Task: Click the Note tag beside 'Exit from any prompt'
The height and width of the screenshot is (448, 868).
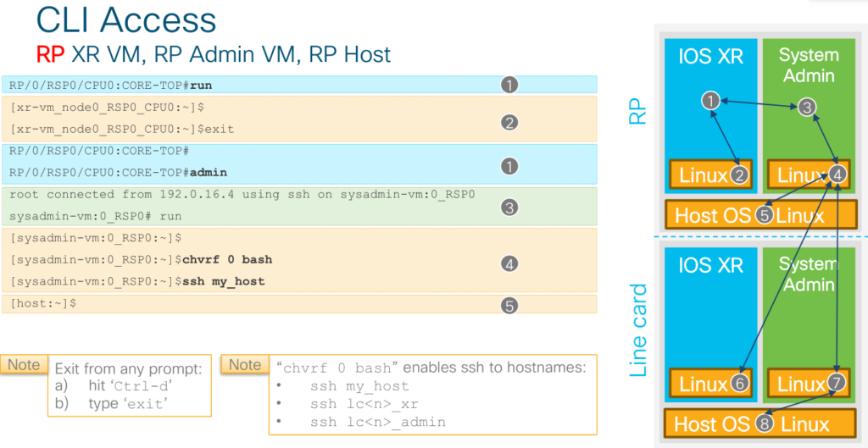Action: (x=24, y=364)
